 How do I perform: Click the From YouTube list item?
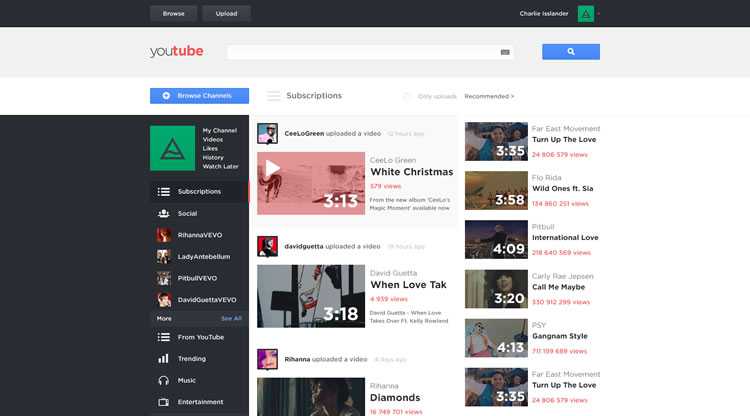point(200,337)
